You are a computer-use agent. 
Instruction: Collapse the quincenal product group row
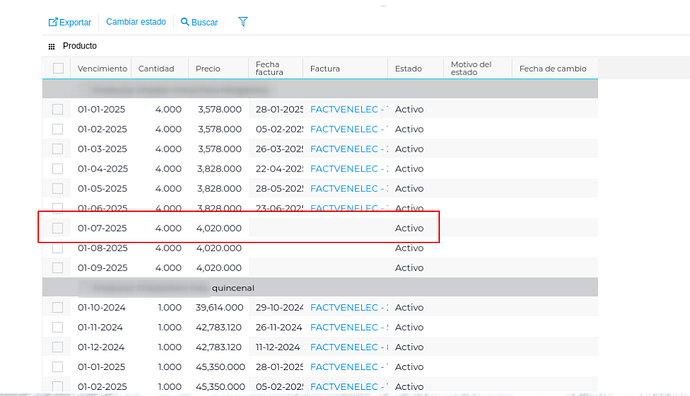(x=320, y=287)
